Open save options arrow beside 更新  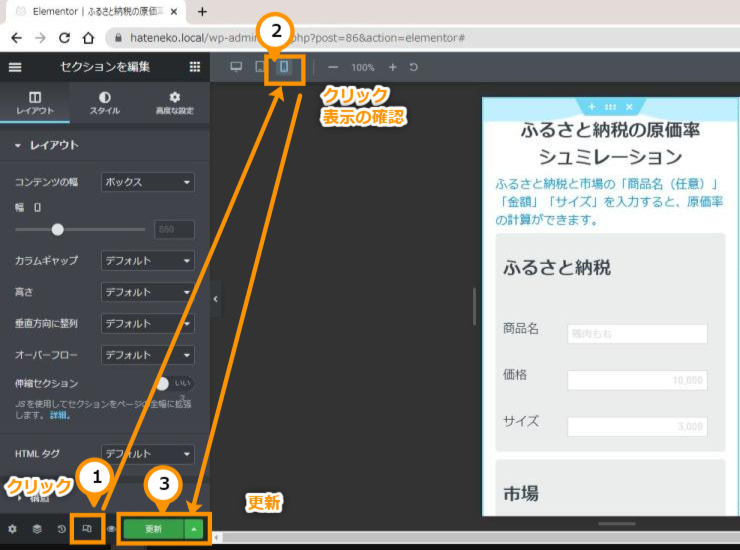(x=194, y=529)
